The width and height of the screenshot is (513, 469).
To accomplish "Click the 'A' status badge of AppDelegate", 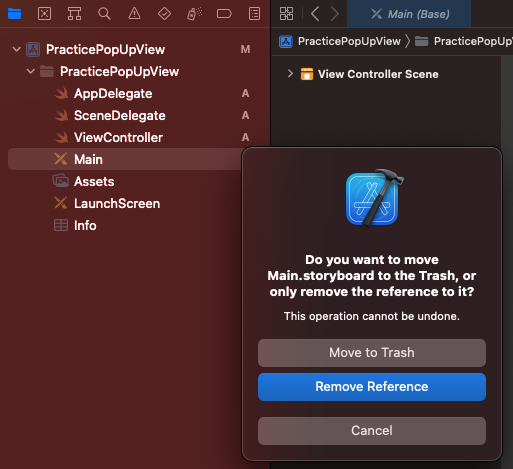I will point(245,93).
